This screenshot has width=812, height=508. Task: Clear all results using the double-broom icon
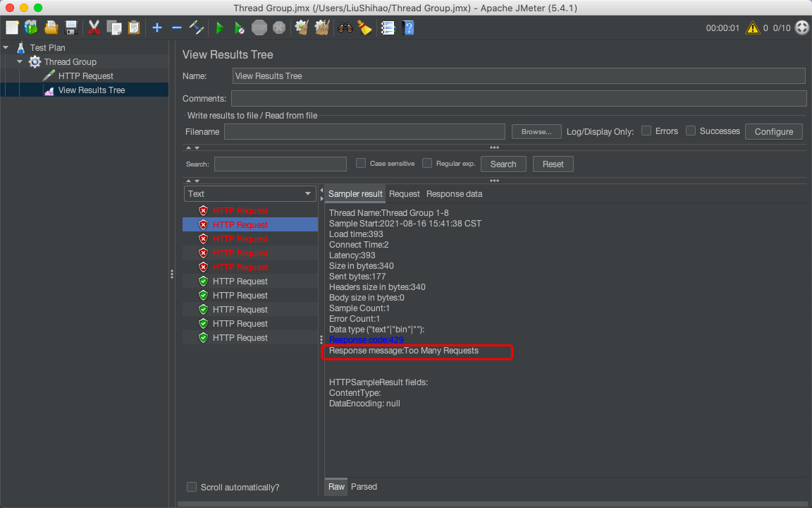click(x=321, y=28)
